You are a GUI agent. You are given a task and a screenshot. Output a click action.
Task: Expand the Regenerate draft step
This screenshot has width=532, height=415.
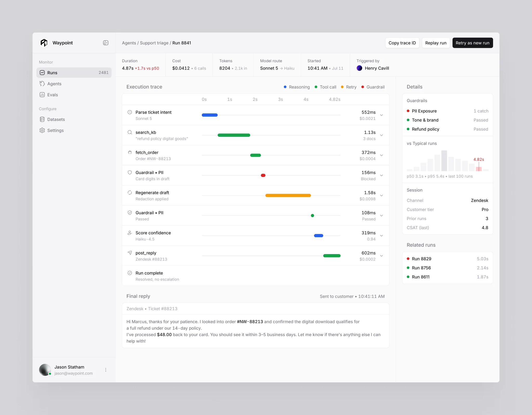pos(382,196)
